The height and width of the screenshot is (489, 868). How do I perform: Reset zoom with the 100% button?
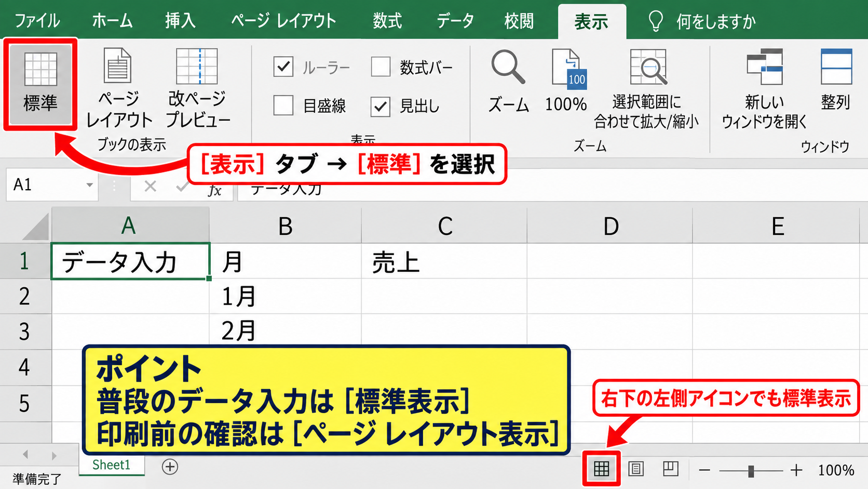pos(566,81)
